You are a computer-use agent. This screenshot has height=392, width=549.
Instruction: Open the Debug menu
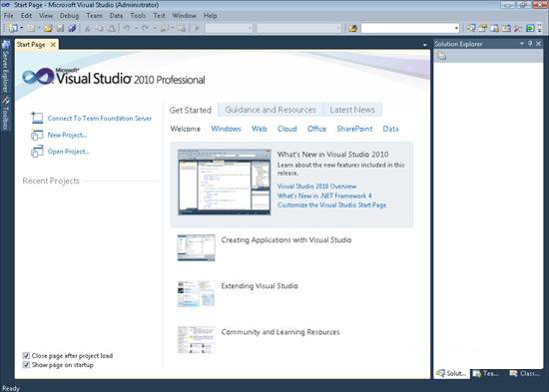[x=69, y=16]
